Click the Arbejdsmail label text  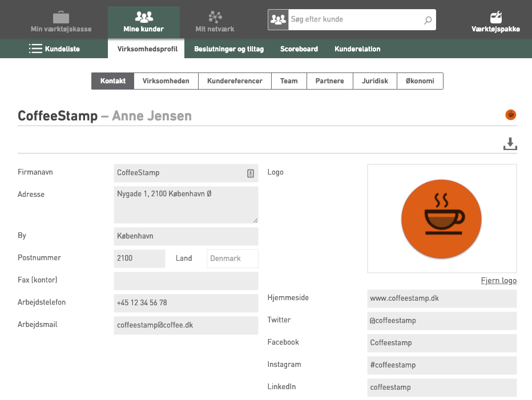[38, 325]
